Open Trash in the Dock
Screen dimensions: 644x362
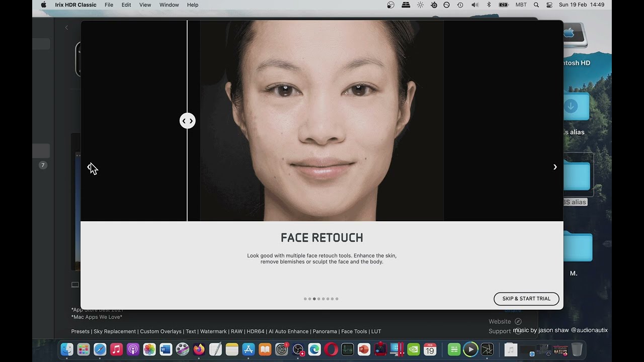click(x=577, y=349)
